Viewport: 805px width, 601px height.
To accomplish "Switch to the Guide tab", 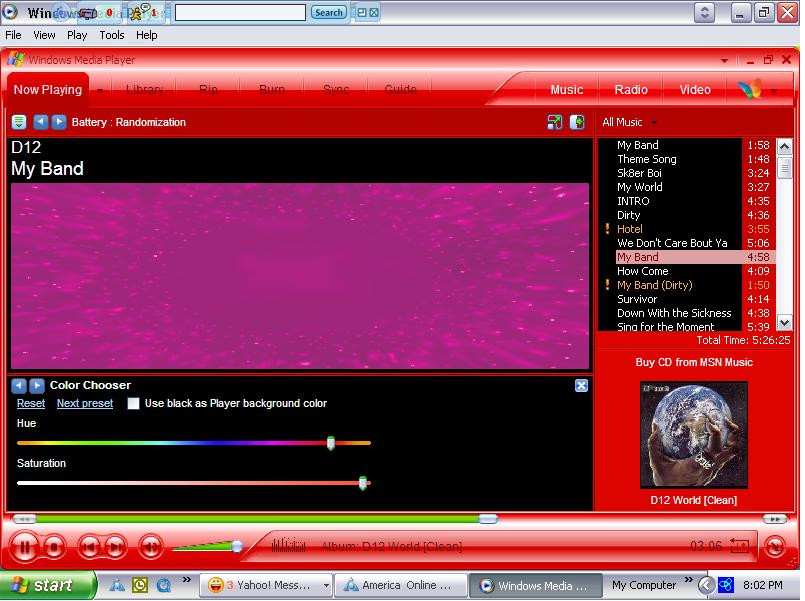I will (400, 90).
